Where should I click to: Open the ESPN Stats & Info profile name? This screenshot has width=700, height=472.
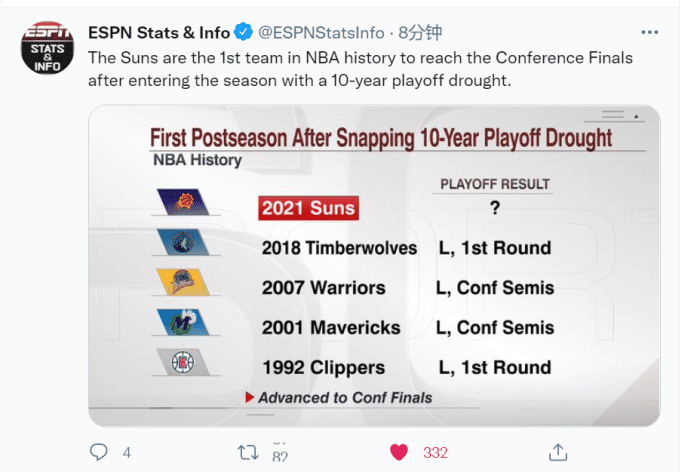159,34
